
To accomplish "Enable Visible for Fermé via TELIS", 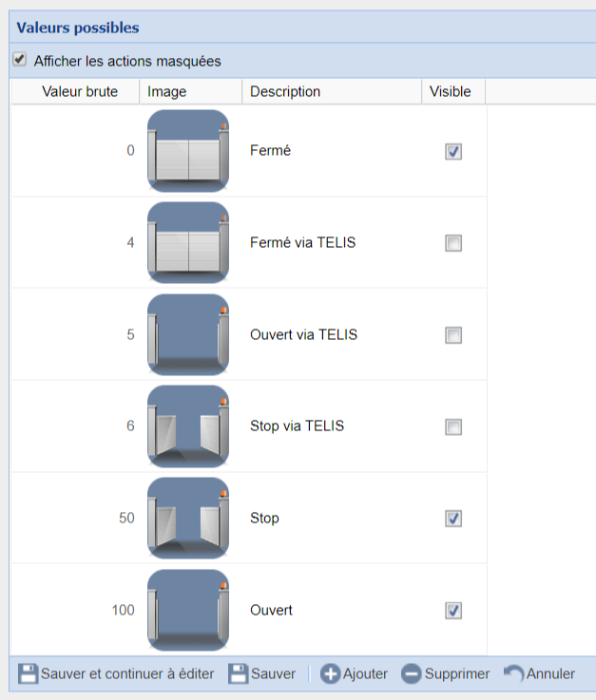I will coord(453,243).
